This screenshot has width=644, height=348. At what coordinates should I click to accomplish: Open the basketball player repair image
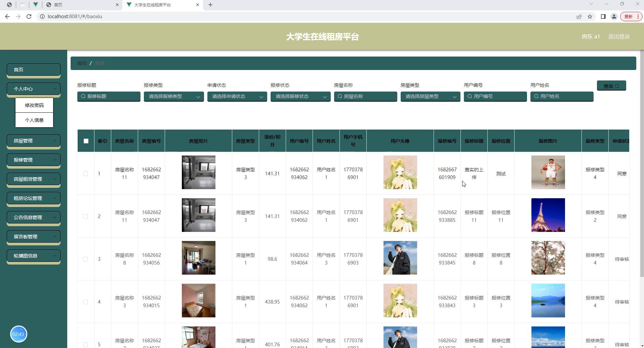click(548, 172)
